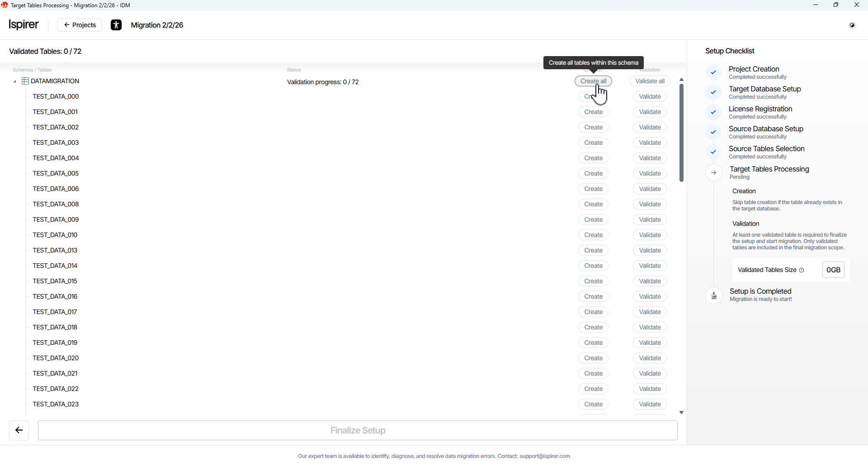Validate the TEST_DATA_005 table

tap(650, 174)
